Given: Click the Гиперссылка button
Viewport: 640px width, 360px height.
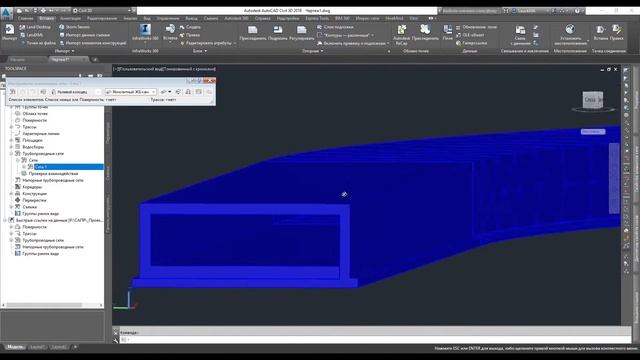Looking at the screenshot, I should click(x=471, y=43).
